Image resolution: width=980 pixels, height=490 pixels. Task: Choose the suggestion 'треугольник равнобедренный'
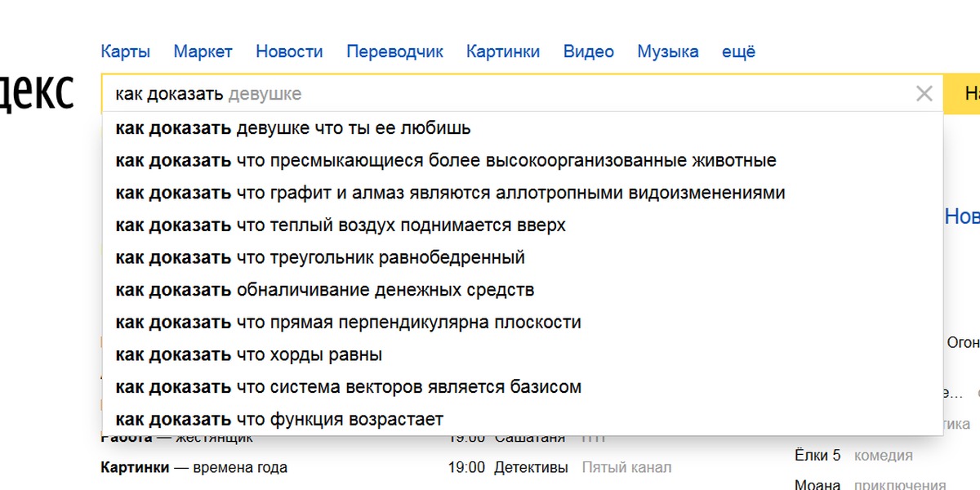tap(319, 258)
